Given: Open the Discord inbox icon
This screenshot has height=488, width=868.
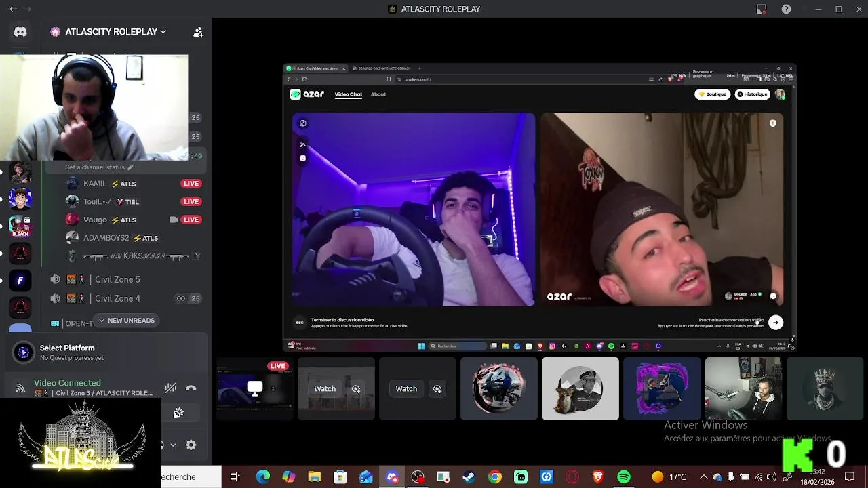Looking at the screenshot, I should point(762,9).
